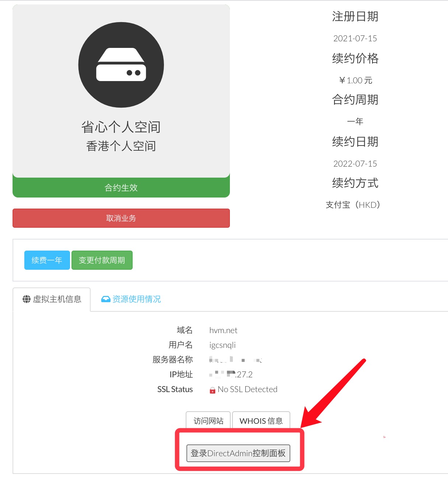Screen dimensions: 448x482
Task: Click the inbox icon beside 资源使用情况
Action: point(106,299)
